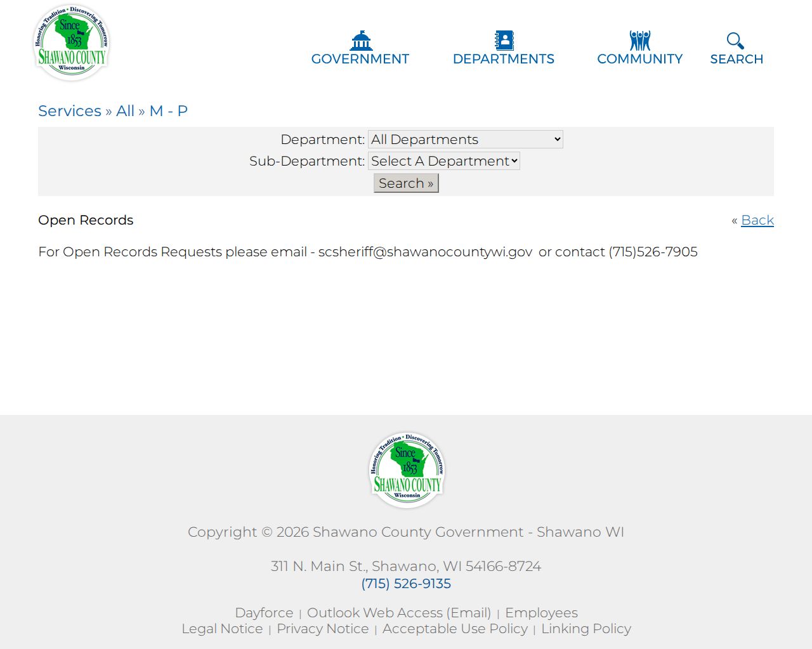Click the Department: field label
The image size is (812, 649).
323,140
